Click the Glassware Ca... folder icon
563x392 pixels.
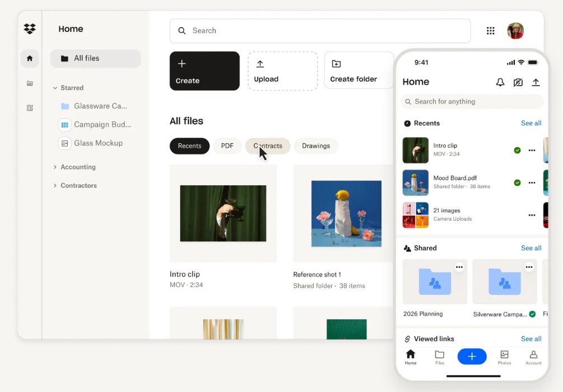tap(65, 106)
